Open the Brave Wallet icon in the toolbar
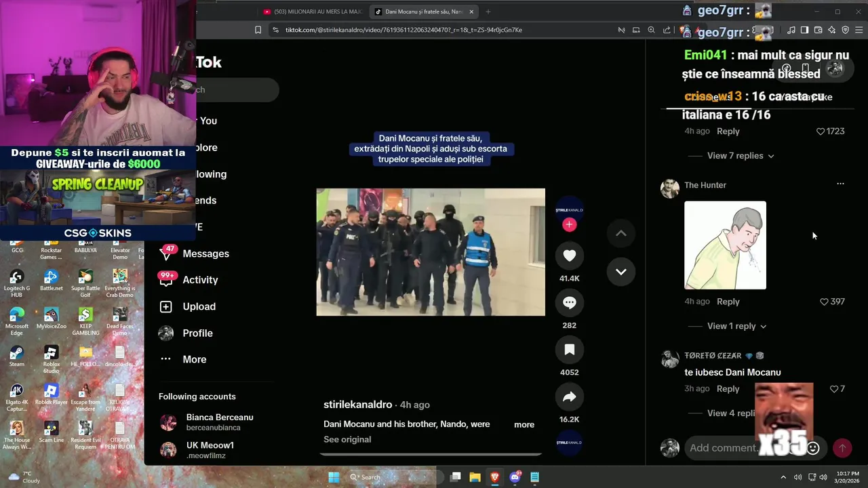The height and width of the screenshot is (488, 868). 818,30
